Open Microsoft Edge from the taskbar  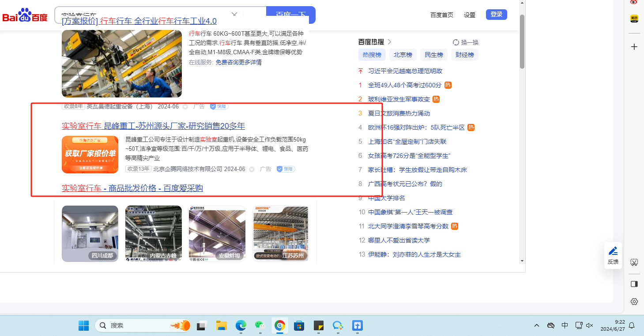pos(241,325)
